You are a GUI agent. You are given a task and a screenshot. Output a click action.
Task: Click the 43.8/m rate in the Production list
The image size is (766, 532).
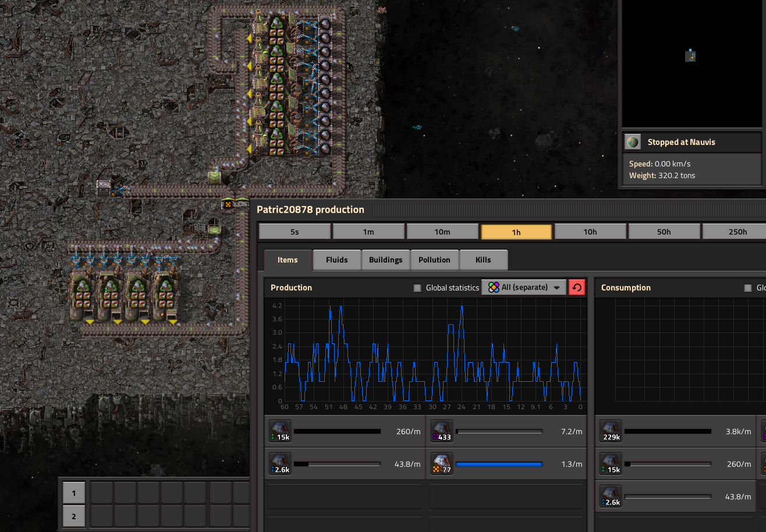pyautogui.click(x=407, y=464)
